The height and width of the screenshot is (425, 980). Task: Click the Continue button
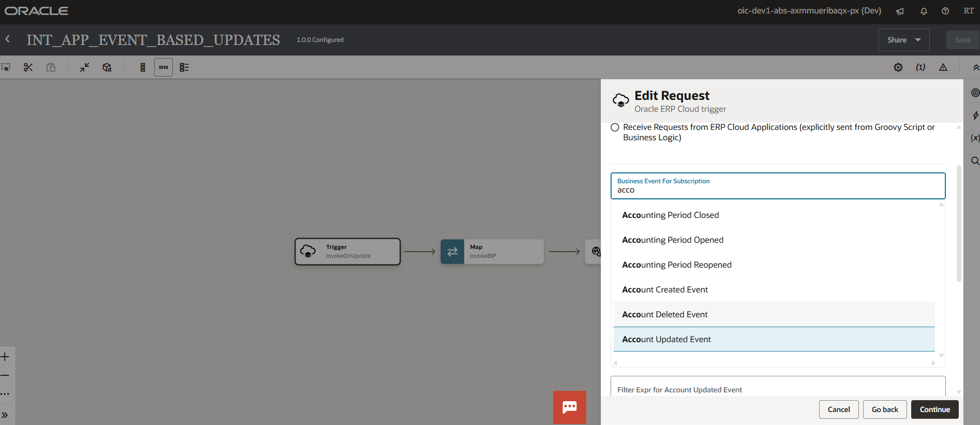(934, 409)
